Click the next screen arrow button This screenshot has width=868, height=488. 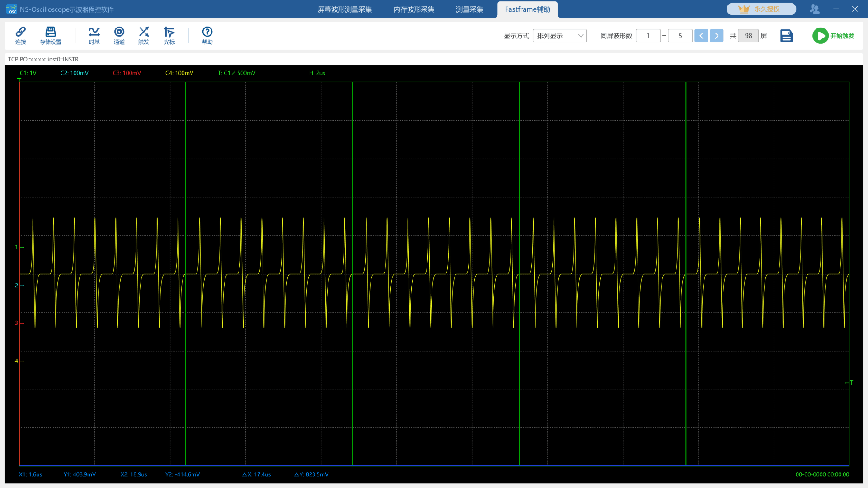pos(717,35)
